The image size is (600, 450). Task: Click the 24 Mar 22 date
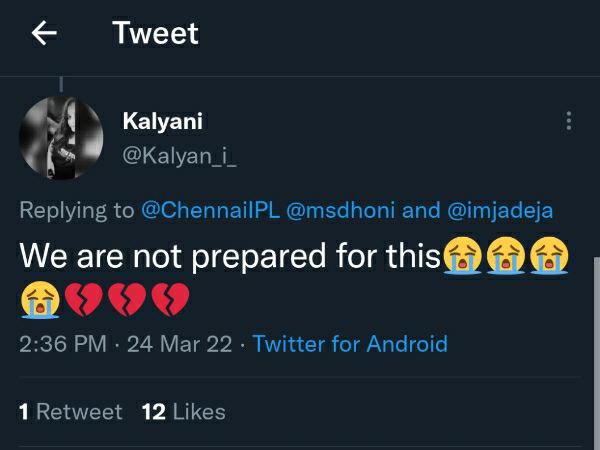(179, 344)
